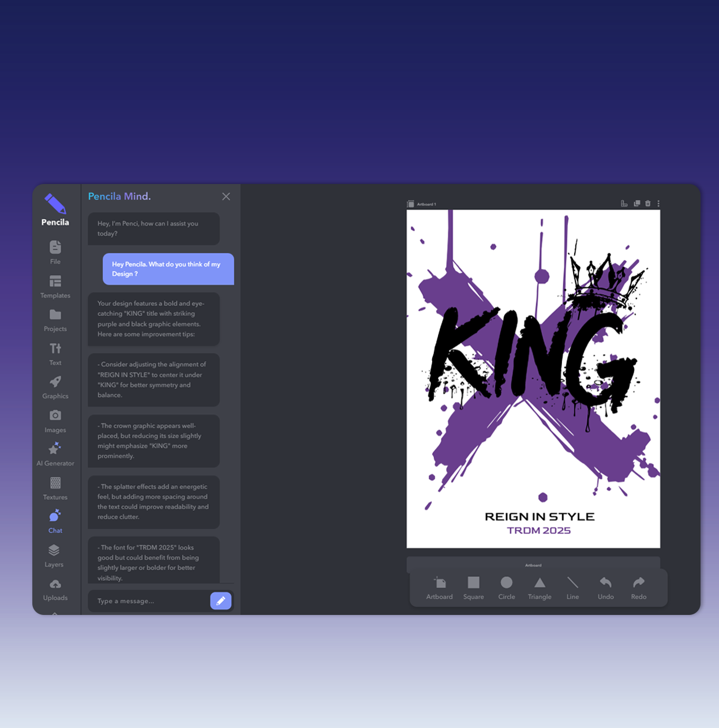Open the AI Generator panel
This screenshot has width=719, height=728.
click(x=55, y=454)
